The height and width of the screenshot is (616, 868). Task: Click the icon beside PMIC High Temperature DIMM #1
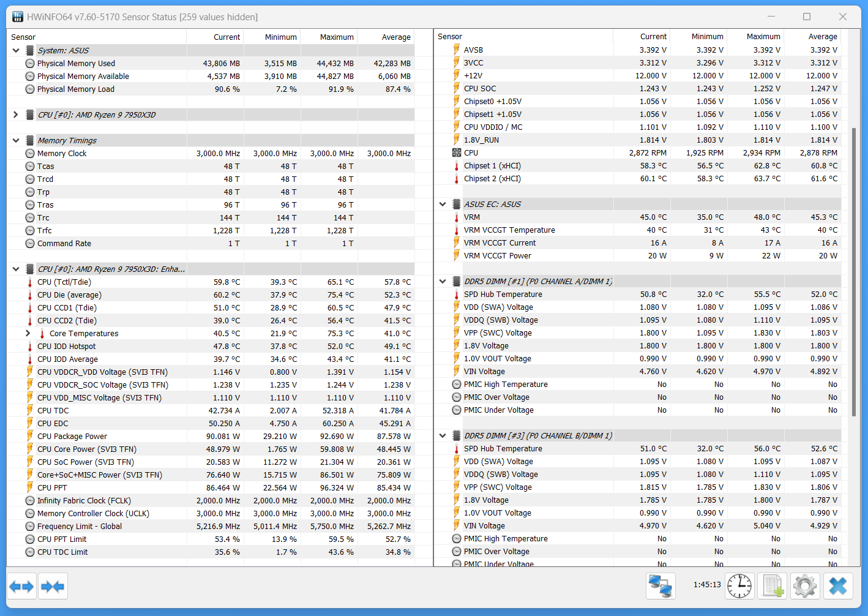(457, 385)
